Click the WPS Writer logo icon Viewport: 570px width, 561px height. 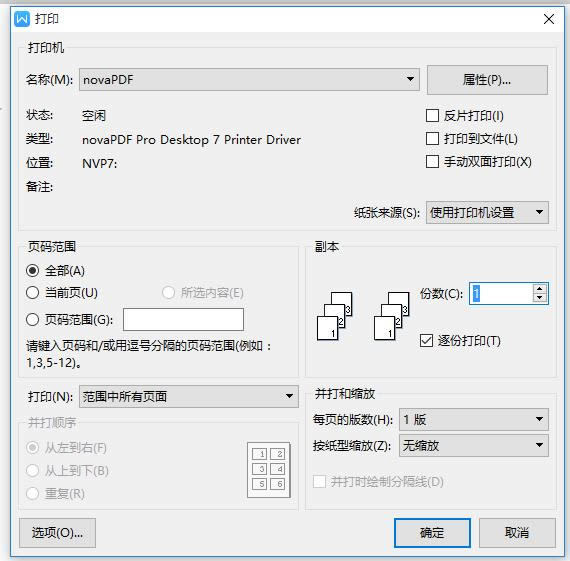(22, 19)
